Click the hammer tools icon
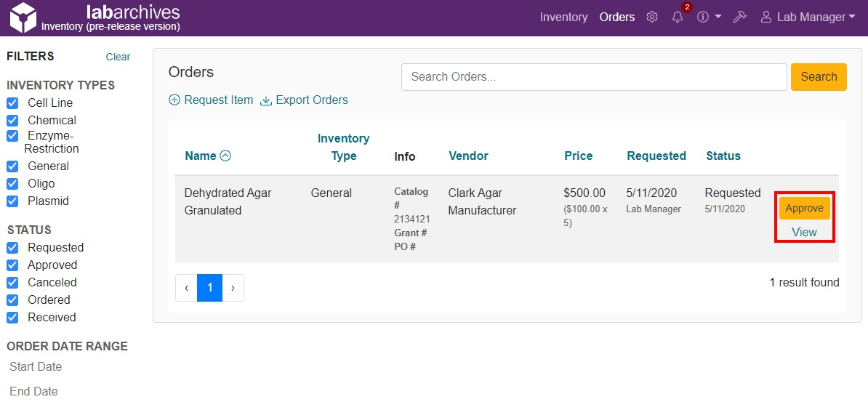This screenshot has height=402, width=868. 740,17
